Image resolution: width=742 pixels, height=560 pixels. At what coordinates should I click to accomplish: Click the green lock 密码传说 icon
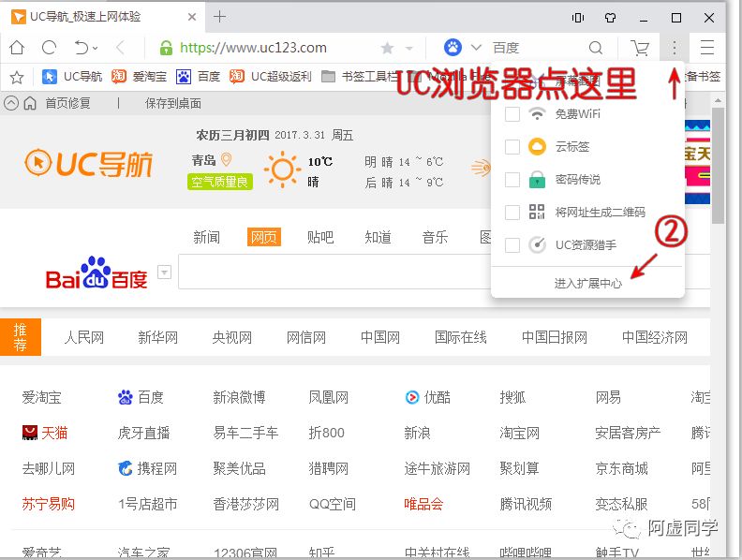click(537, 179)
